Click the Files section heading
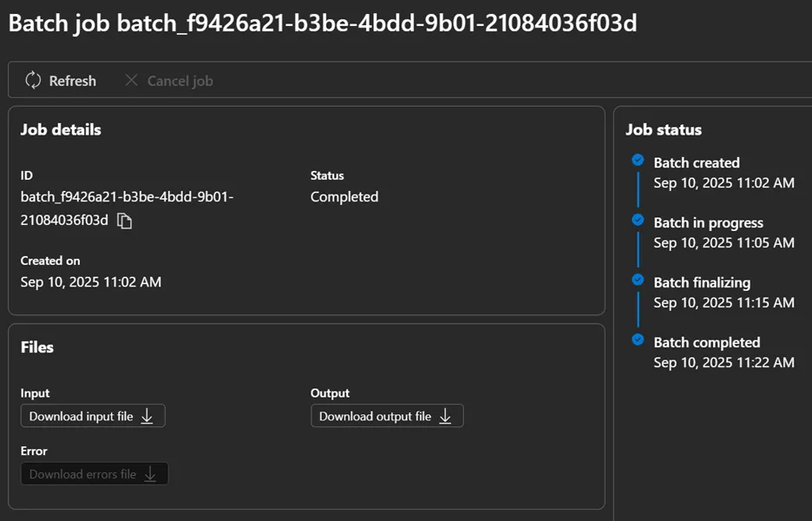This screenshot has height=521, width=812. (37, 346)
